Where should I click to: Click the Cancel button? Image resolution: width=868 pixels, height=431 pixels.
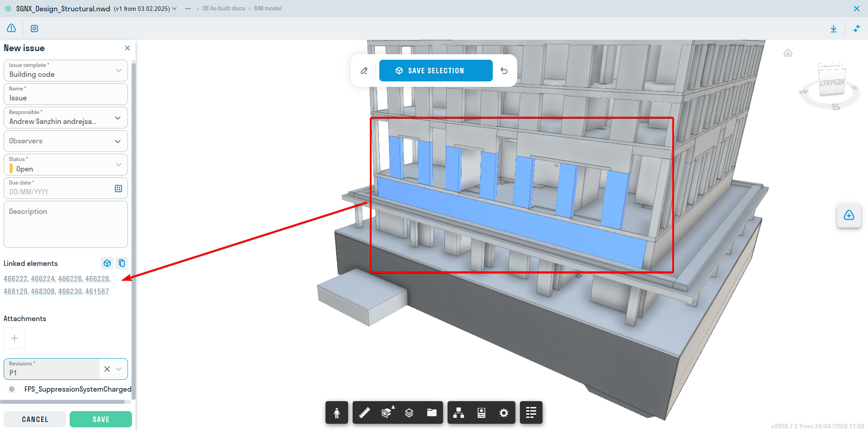(x=35, y=419)
